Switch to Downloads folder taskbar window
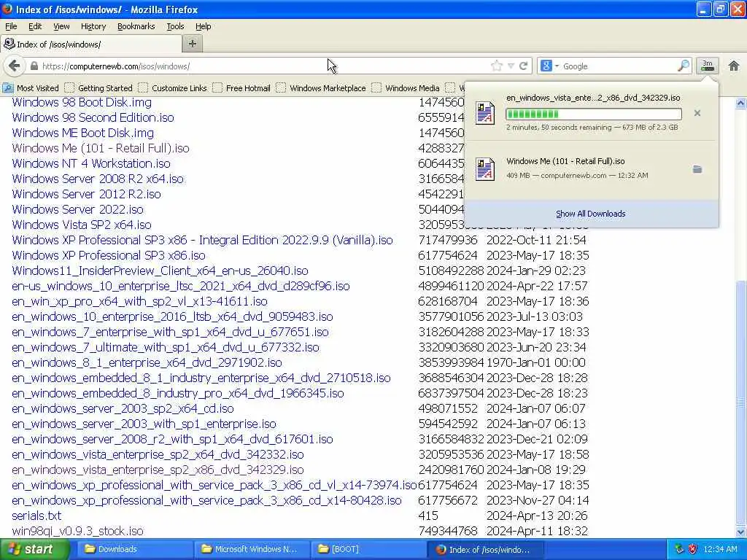 pyautogui.click(x=133, y=549)
